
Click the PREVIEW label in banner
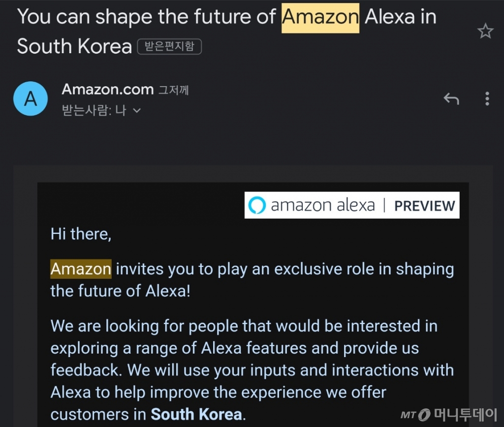pyautogui.click(x=424, y=206)
